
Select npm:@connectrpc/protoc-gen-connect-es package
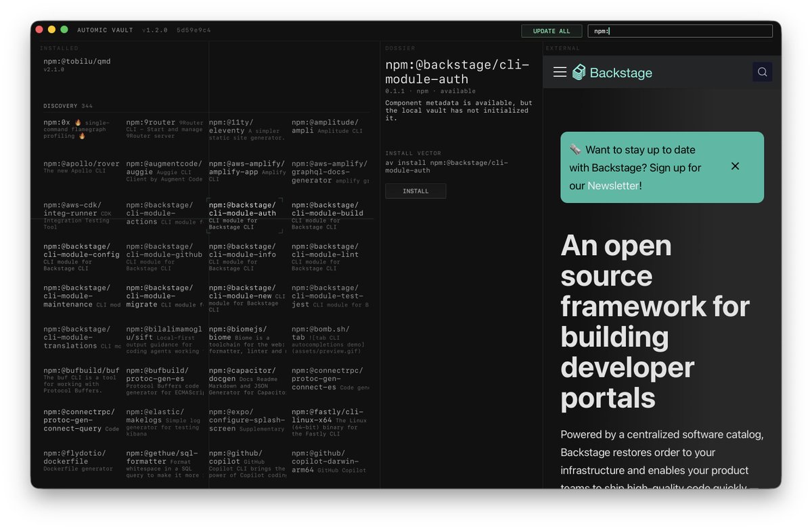pos(330,379)
